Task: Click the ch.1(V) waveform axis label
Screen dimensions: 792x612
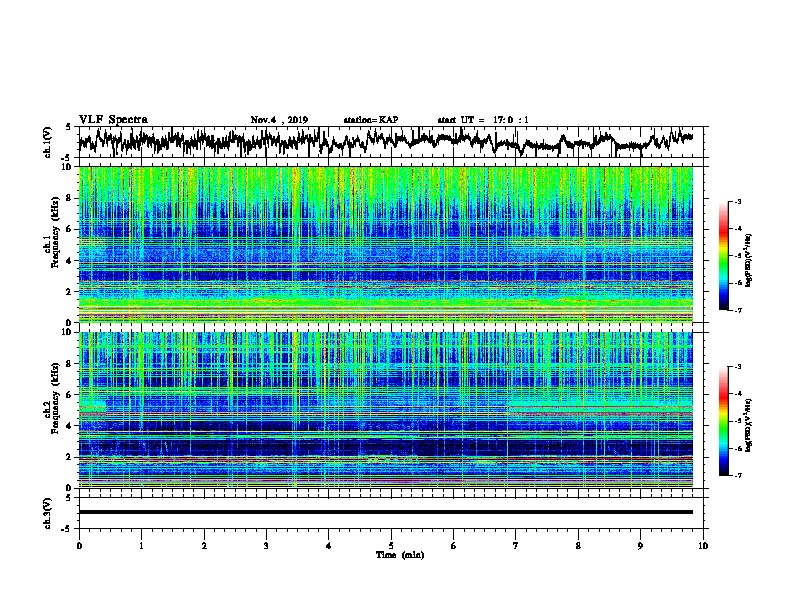Action: [47, 142]
